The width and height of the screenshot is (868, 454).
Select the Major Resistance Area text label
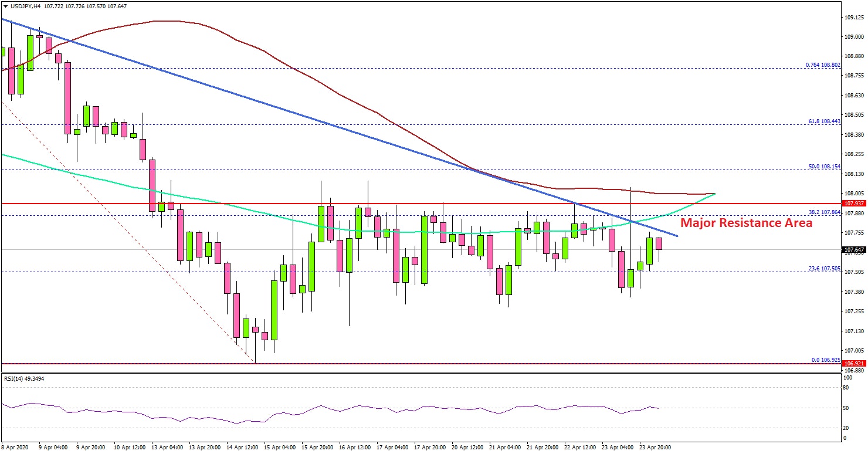pyautogui.click(x=746, y=223)
